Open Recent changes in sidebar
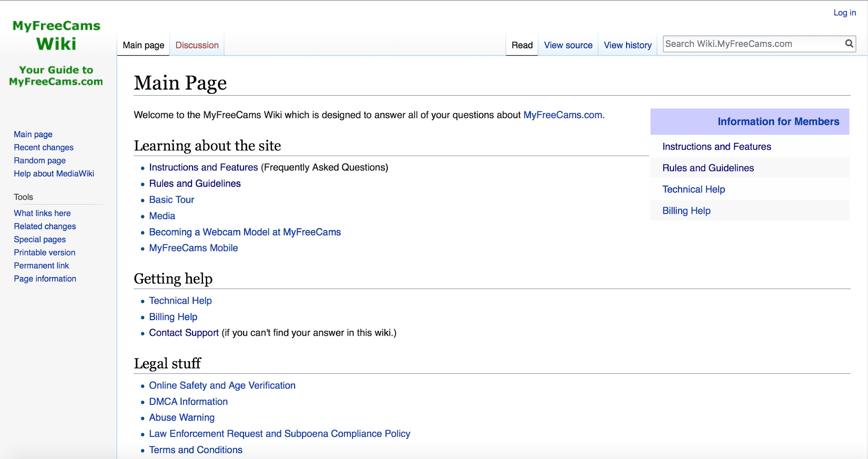Viewport: 868px width, 459px height. point(44,148)
